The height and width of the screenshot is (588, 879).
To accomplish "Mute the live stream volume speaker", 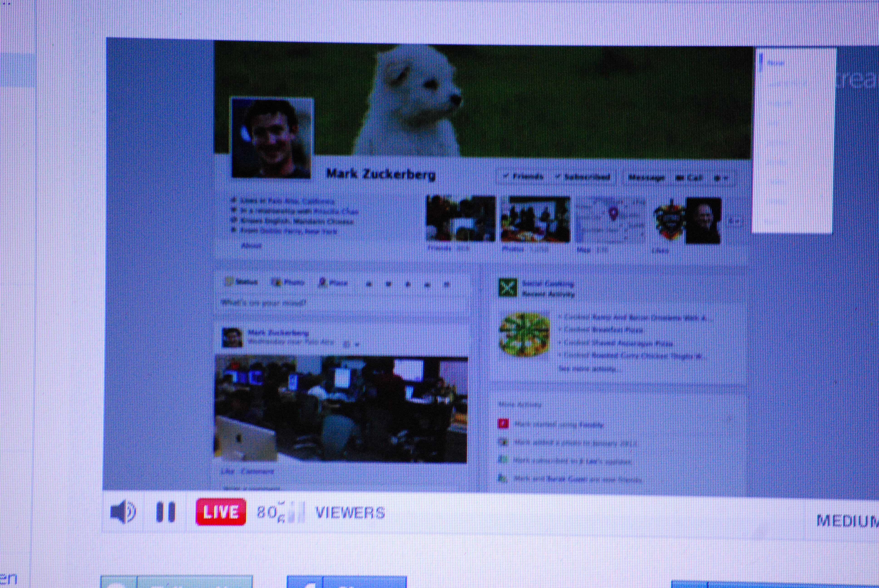I will tap(123, 512).
